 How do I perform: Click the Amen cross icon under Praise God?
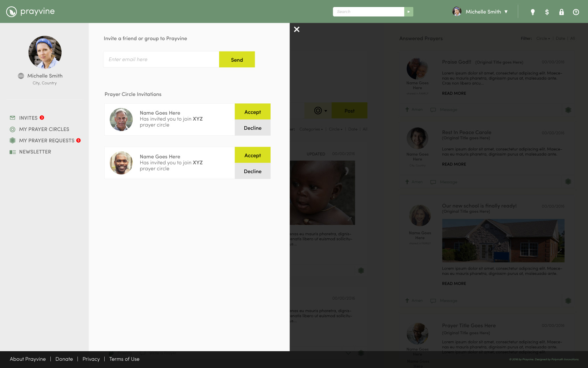(x=407, y=109)
